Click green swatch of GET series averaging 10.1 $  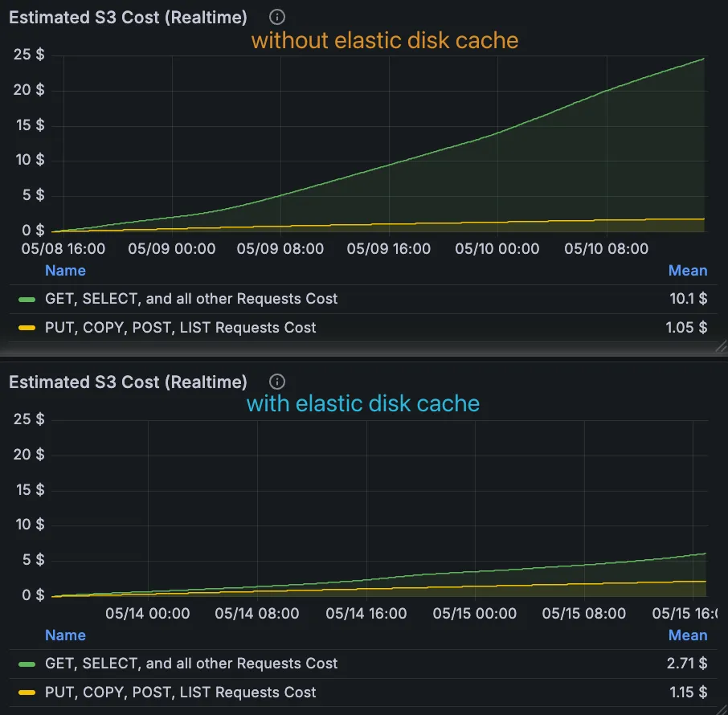[x=27, y=299]
